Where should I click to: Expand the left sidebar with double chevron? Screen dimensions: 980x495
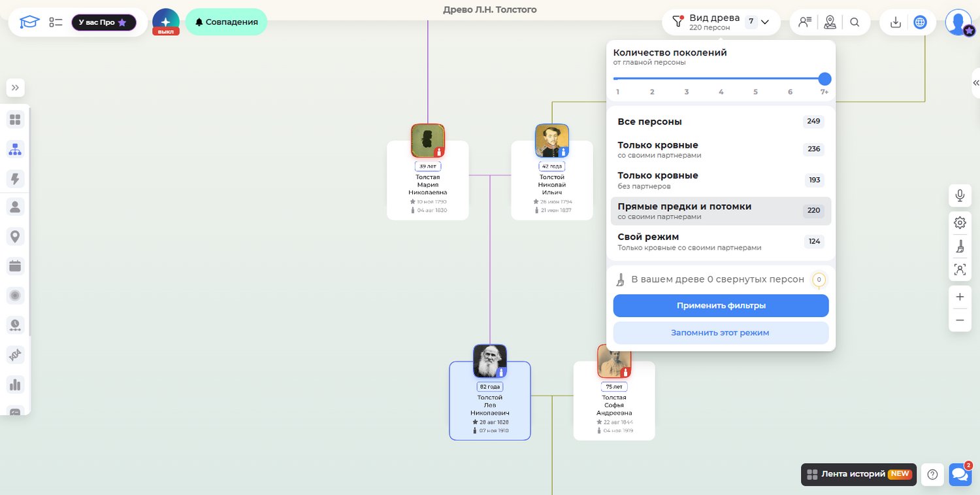[x=15, y=88]
